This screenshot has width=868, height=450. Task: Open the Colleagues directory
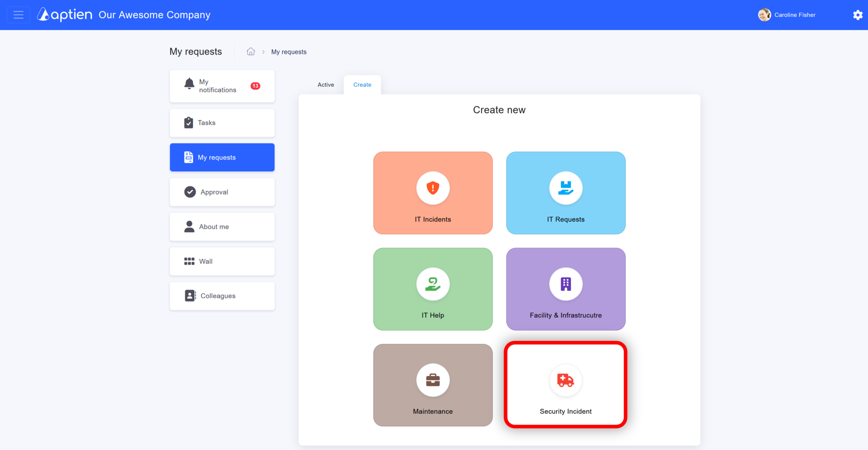tap(222, 296)
